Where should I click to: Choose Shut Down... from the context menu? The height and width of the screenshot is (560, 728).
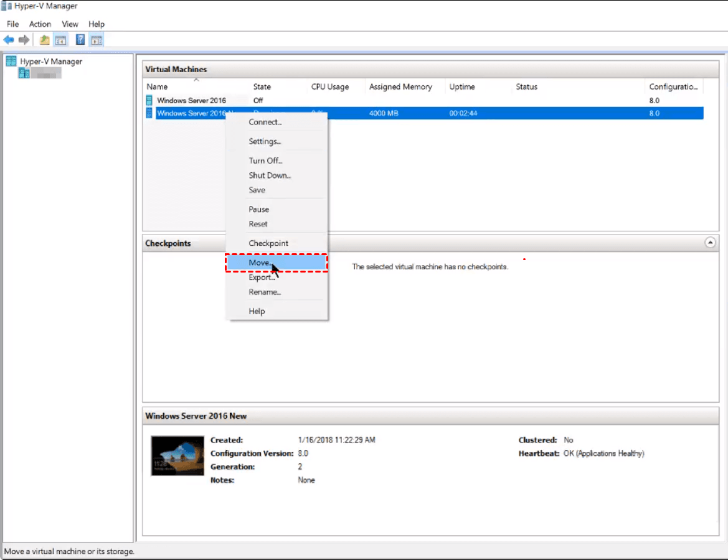(x=277, y=175)
